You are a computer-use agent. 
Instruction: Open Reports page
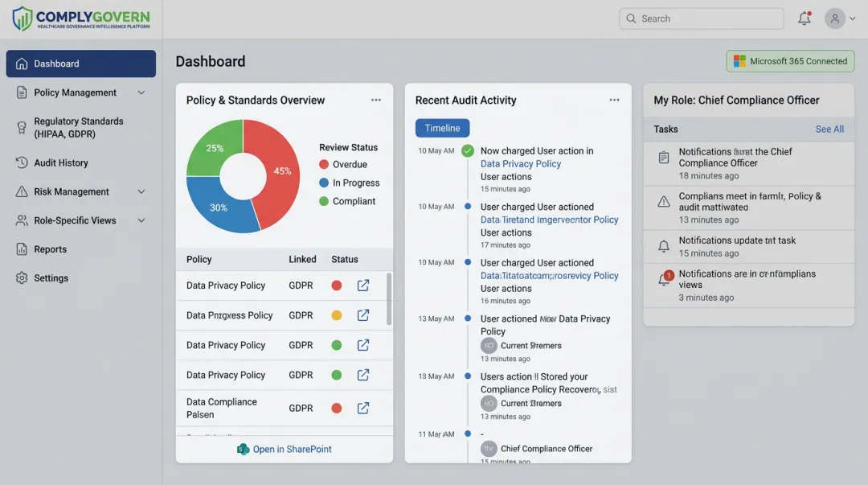point(81,249)
